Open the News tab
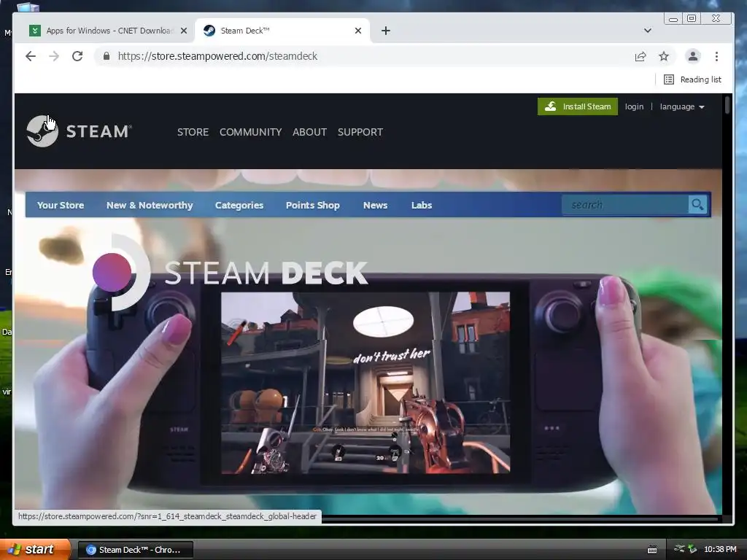The image size is (747, 560). pos(376,205)
